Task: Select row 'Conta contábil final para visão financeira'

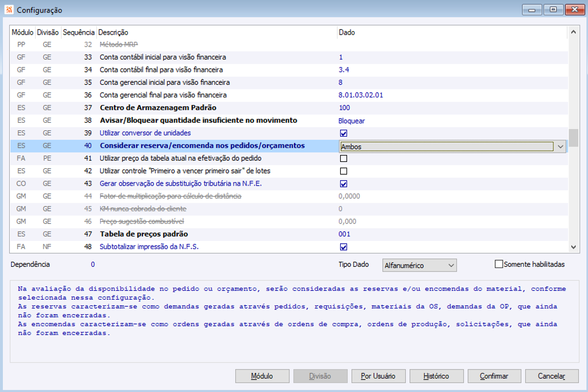Action: click(289, 70)
